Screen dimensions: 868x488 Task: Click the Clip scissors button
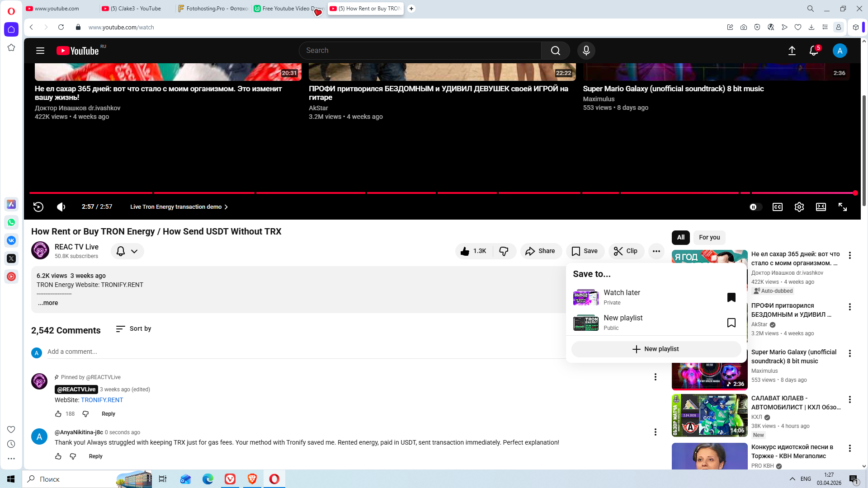coord(626,251)
